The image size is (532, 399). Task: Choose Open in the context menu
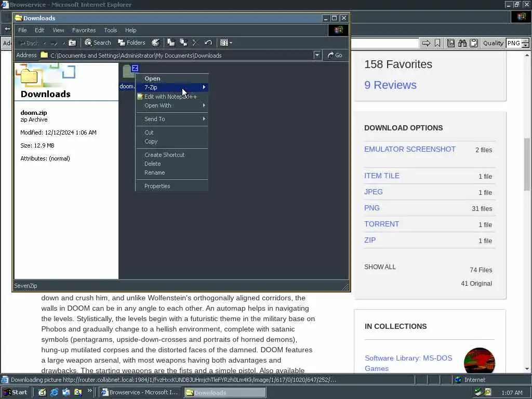click(172, 78)
